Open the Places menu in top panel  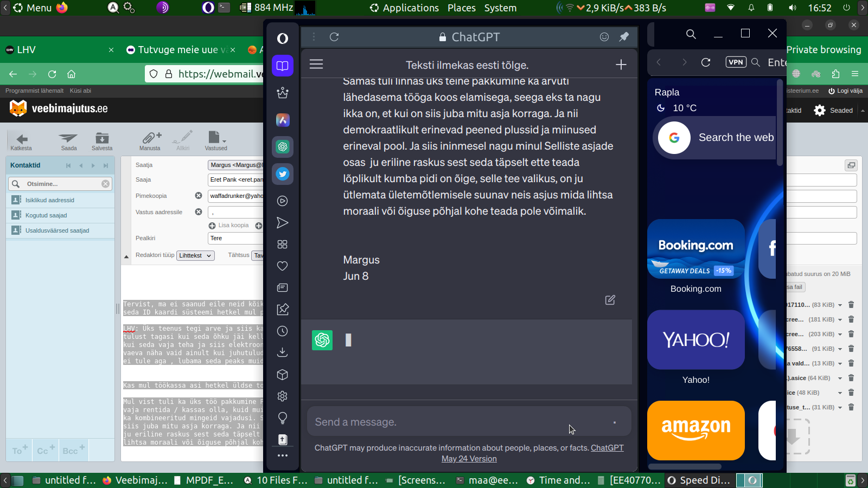462,8
